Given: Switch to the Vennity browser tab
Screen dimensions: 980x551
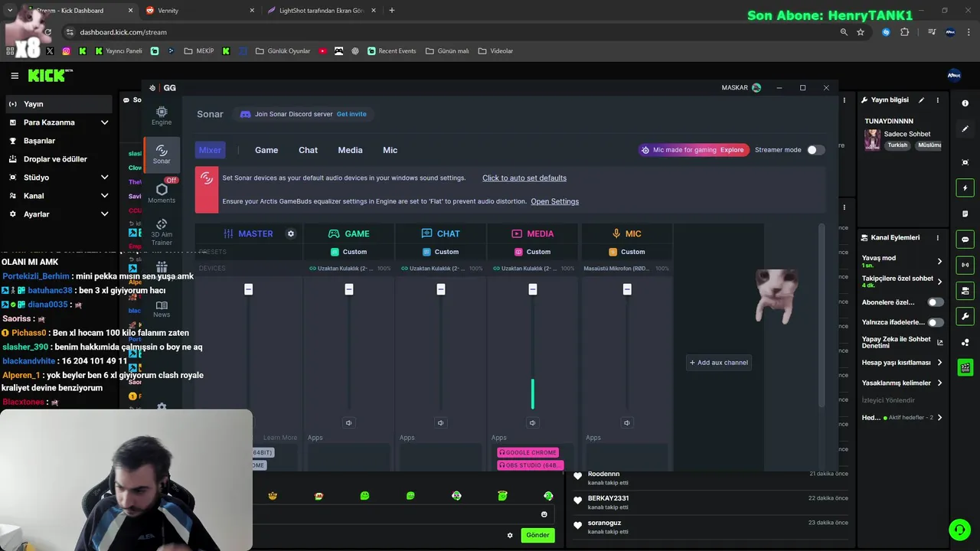Looking at the screenshot, I should click(199, 11).
